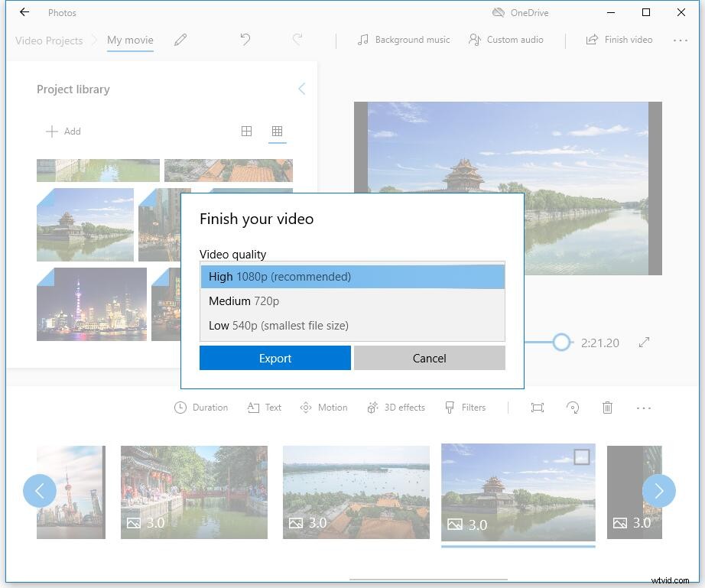Open the Text tool
This screenshot has width=705, height=588.
tap(264, 407)
